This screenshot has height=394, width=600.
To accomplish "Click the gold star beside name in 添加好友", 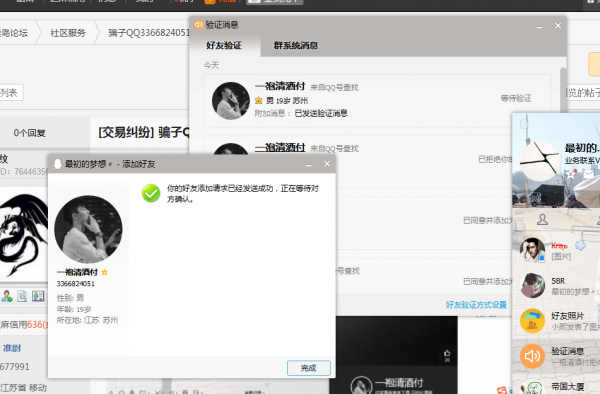I will (x=104, y=272).
